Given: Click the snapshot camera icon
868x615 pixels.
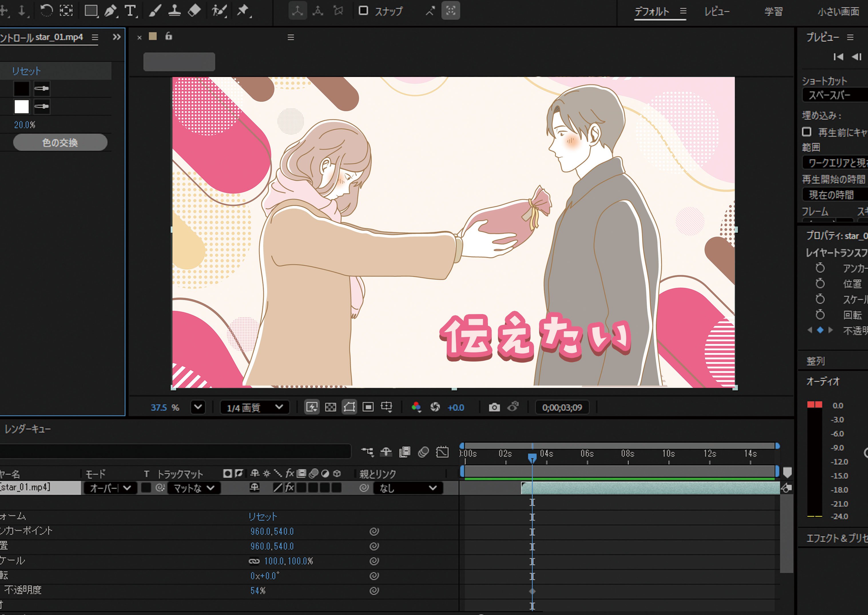Looking at the screenshot, I should [494, 408].
